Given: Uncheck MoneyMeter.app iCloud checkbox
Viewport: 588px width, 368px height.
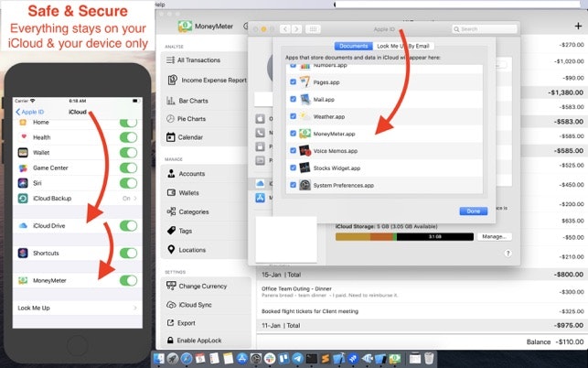Looking at the screenshot, I should [293, 134].
